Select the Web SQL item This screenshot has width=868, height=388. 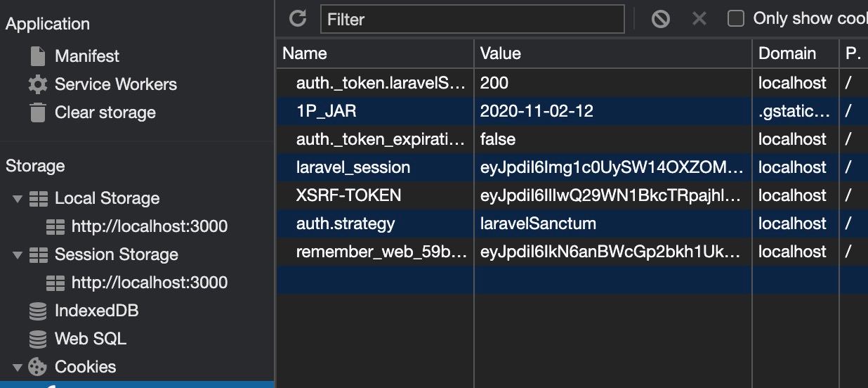point(91,339)
